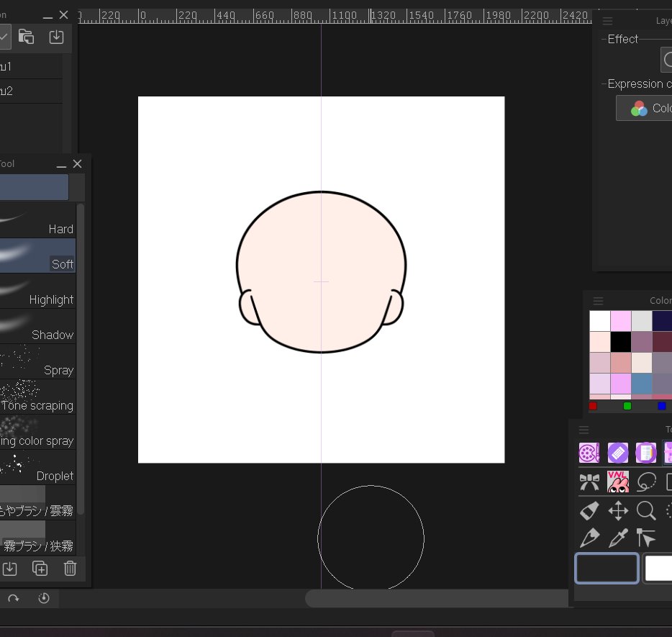Image resolution: width=672 pixels, height=637 pixels.
Task: Choose the Highlight airbrush sub tool
Action: (x=37, y=291)
